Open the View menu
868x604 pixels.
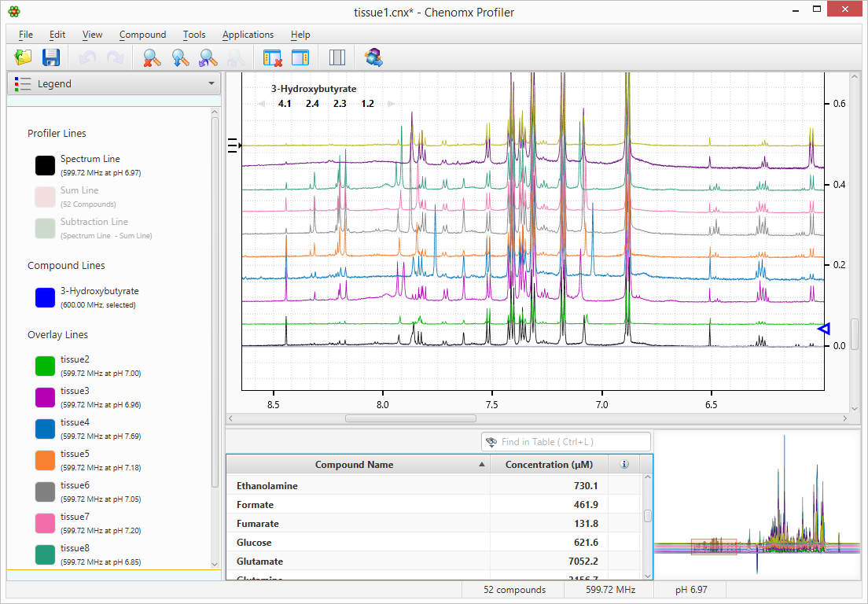pos(92,35)
